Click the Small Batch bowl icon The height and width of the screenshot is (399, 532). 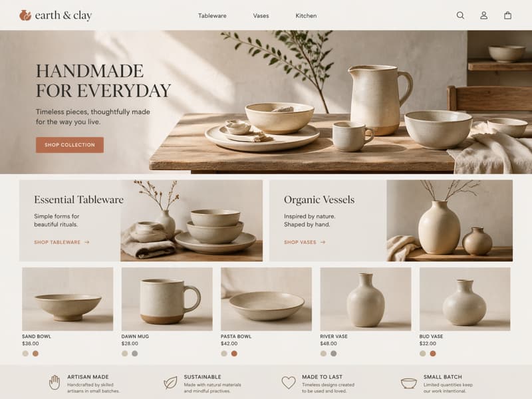point(409,383)
